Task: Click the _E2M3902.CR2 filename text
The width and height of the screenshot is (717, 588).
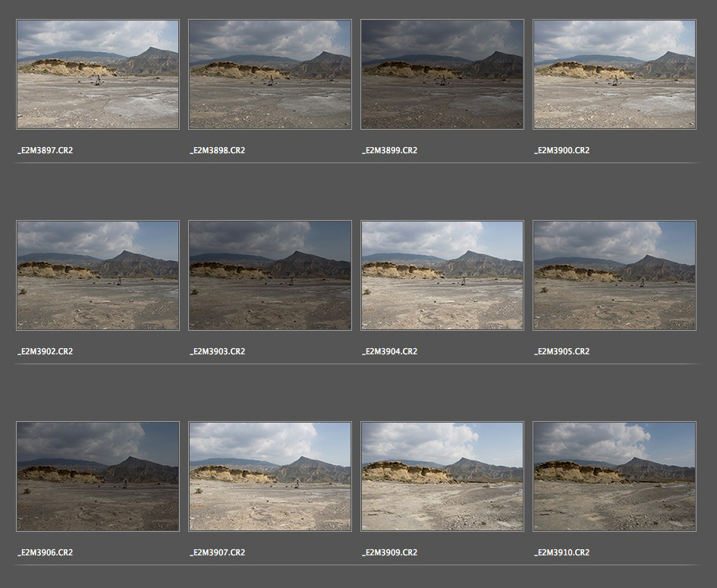Action: pos(46,351)
